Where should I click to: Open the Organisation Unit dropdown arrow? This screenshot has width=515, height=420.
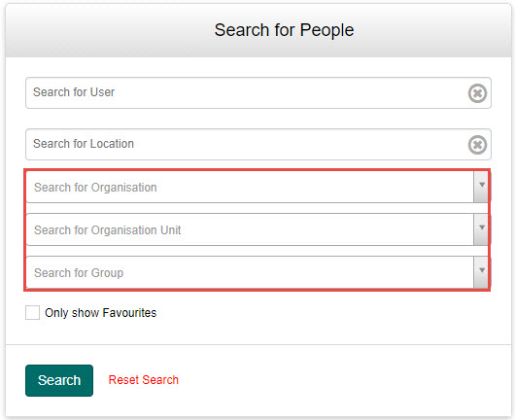[481, 229]
